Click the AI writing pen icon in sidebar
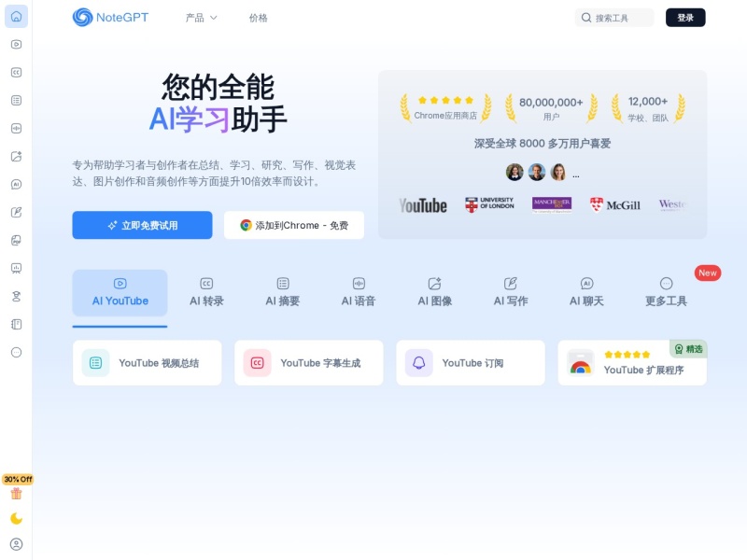Viewport: 747px width, 560px height. [15, 212]
